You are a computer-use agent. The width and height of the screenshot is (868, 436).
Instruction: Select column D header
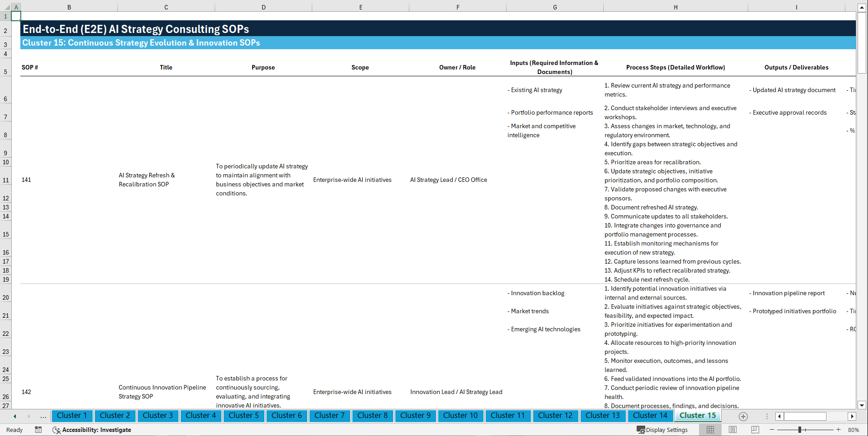point(263,7)
